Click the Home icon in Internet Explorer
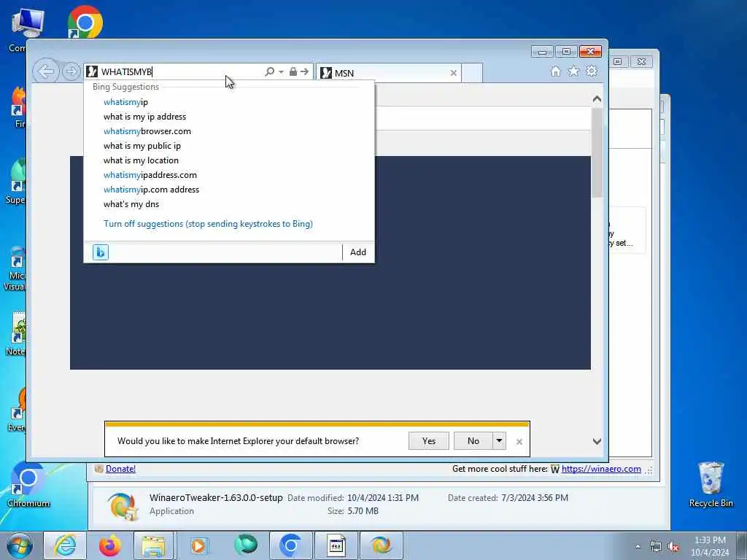Viewport: 747px width, 560px height. (555, 71)
